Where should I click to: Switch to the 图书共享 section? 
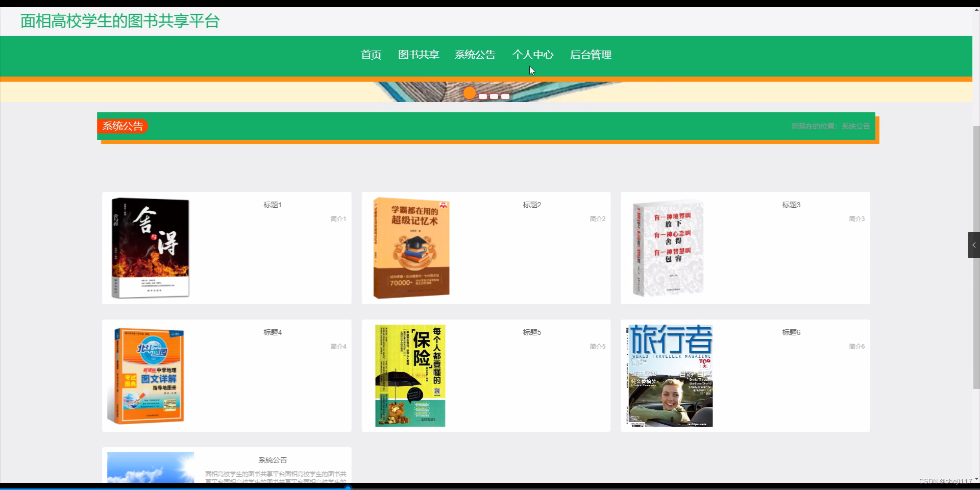click(x=419, y=55)
